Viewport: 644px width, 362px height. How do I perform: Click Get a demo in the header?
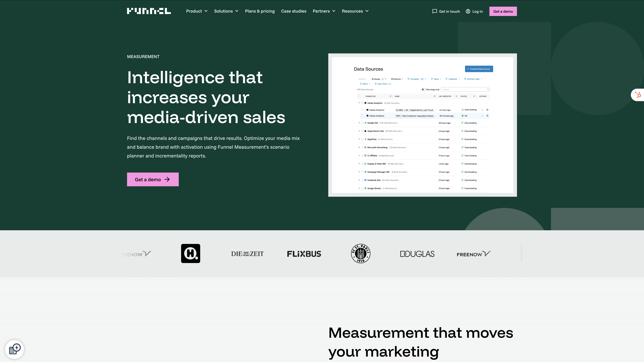[503, 11]
